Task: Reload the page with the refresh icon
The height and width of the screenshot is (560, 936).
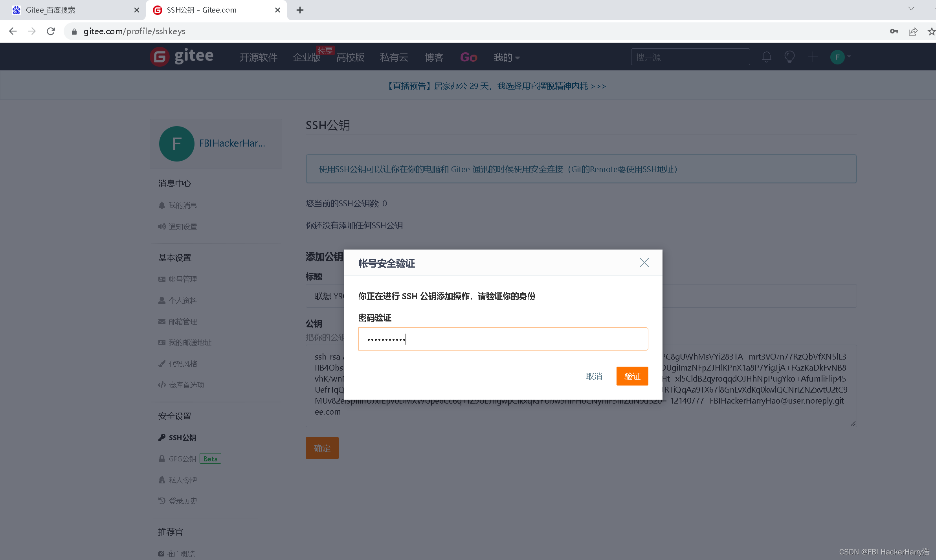Action: [x=51, y=31]
